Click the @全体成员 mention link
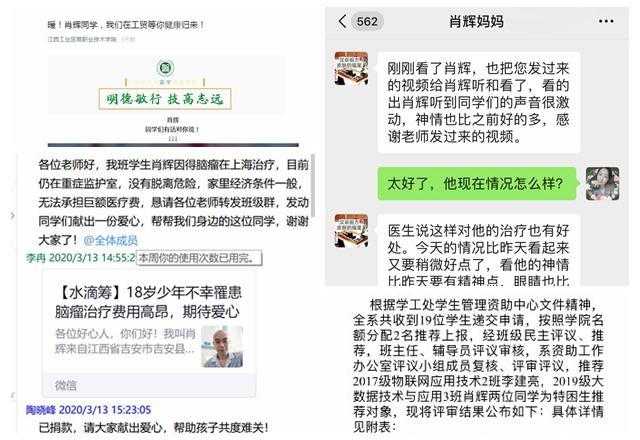This screenshot has height=440, width=640. tap(111, 240)
